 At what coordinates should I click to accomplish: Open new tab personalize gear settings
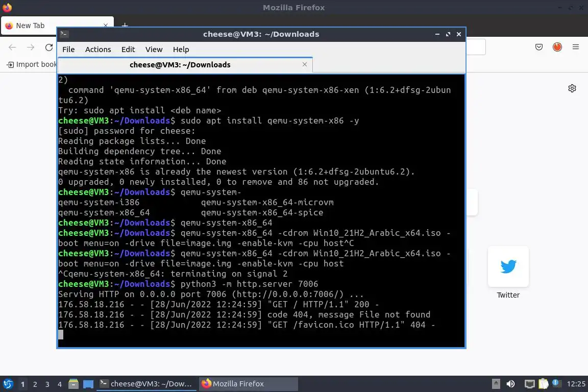572,88
